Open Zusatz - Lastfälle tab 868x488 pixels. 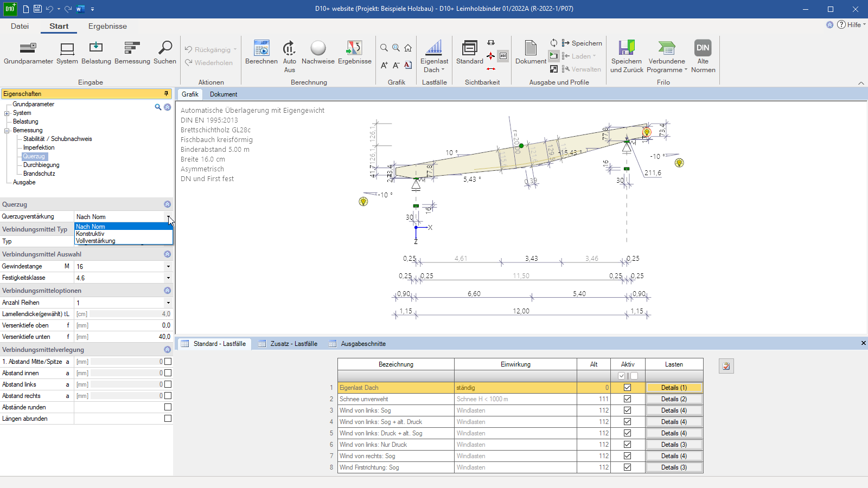point(288,344)
